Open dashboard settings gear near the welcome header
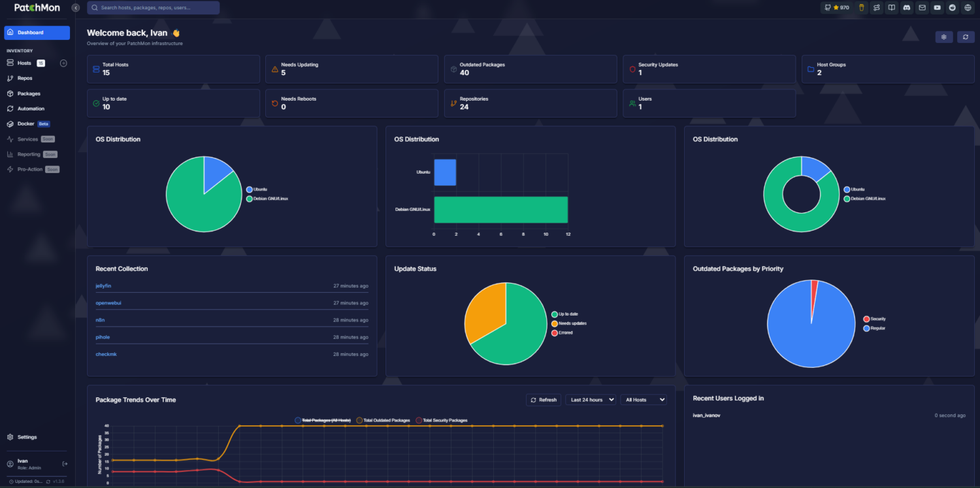980x488 pixels. point(944,37)
